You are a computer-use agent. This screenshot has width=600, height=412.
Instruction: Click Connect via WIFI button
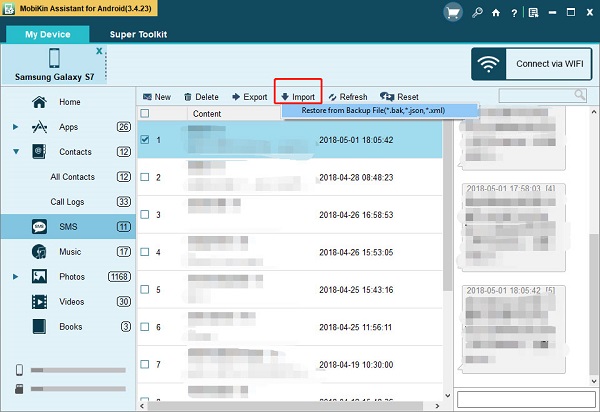[532, 64]
